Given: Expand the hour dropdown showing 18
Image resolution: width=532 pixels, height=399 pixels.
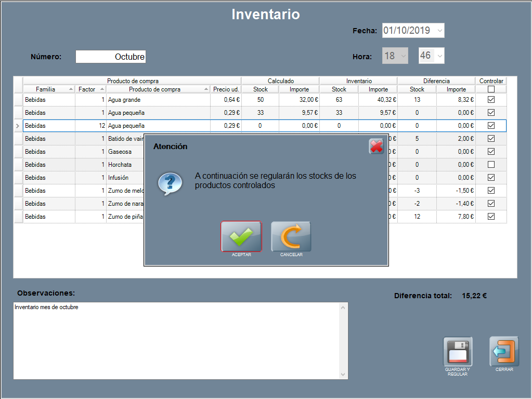Looking at the screenshot, I should (403, 56).
